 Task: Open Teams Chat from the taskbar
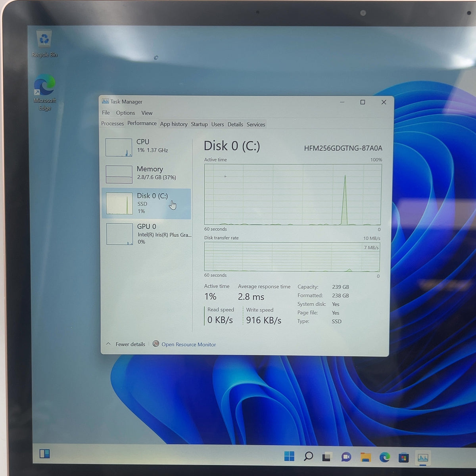[346, 457]
